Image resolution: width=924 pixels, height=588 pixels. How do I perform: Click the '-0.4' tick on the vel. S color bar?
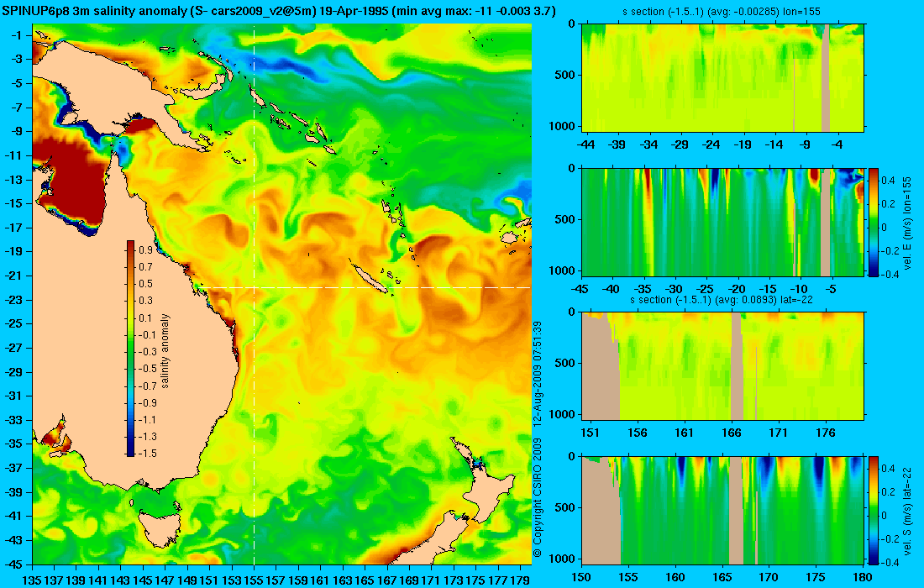[x=890, y=562]
